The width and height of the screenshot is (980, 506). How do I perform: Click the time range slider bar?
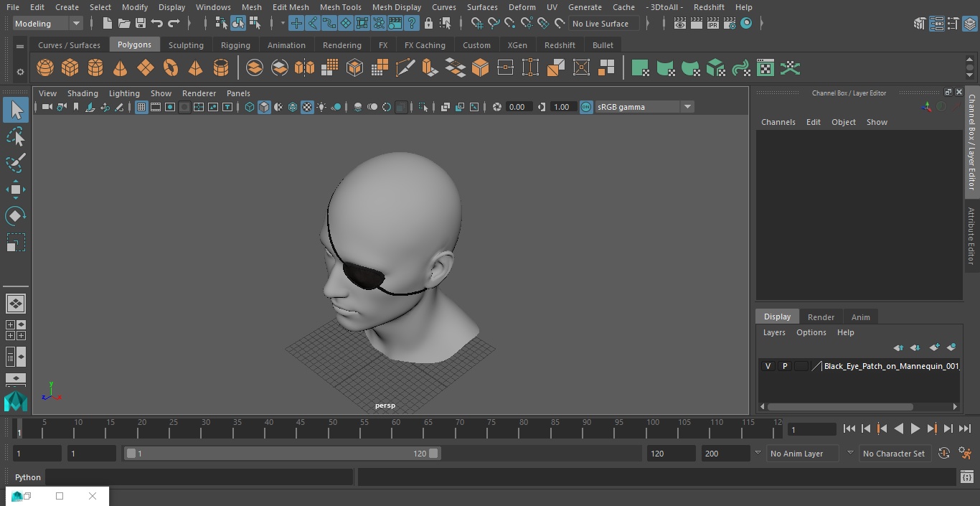click(282, 454)
